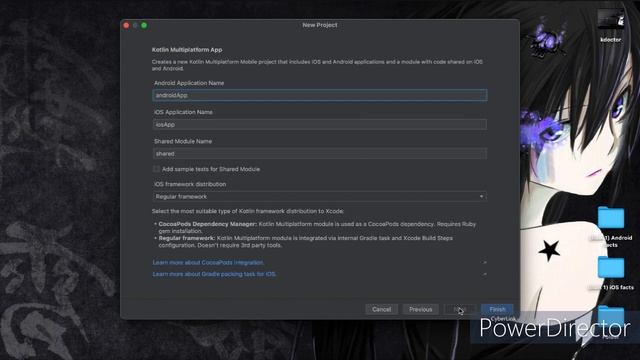Screen dimensions: 640x360
Task: Click the iOS framework distribution label
Action: coord(190,184)
